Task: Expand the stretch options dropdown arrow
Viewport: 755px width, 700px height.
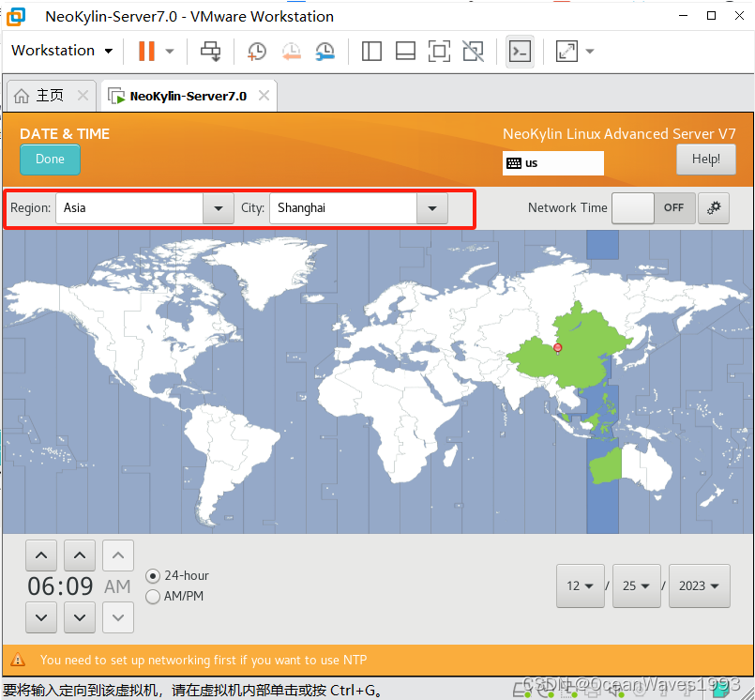Action: [590, 51]
